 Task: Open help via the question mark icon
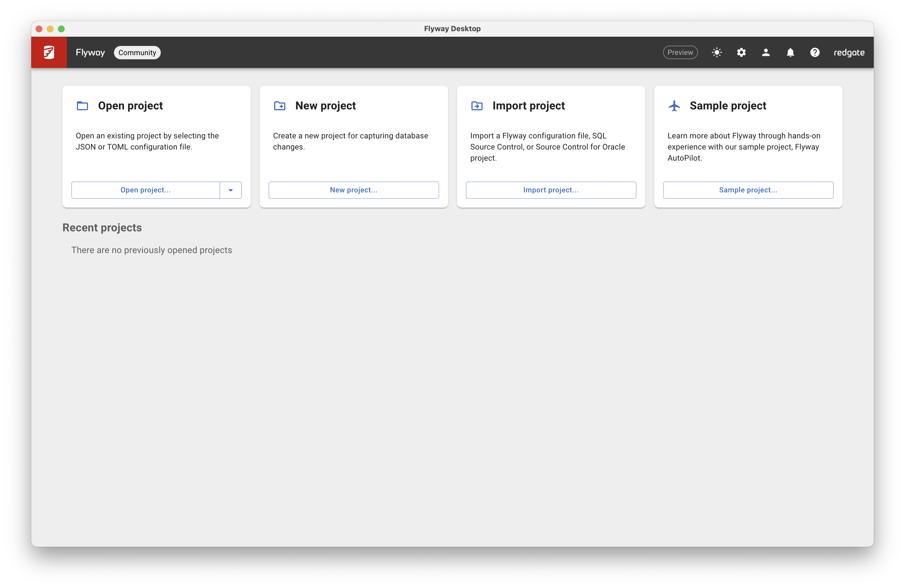pos(815,52)
